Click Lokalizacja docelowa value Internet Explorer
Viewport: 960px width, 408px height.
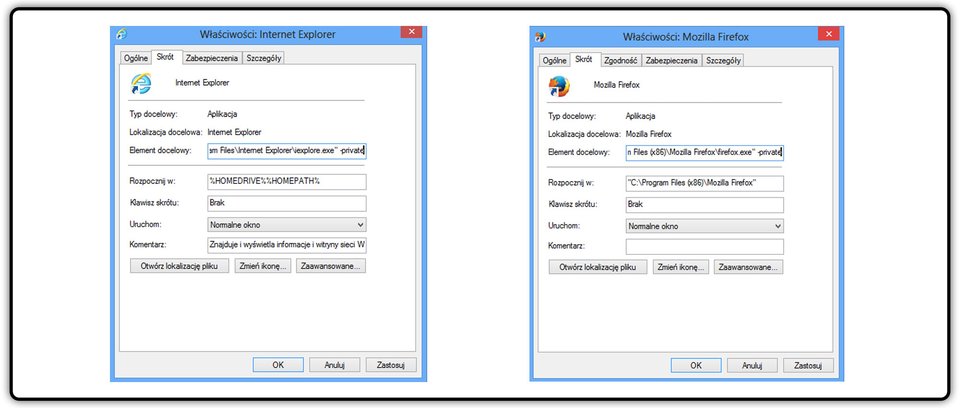(234, 132)
